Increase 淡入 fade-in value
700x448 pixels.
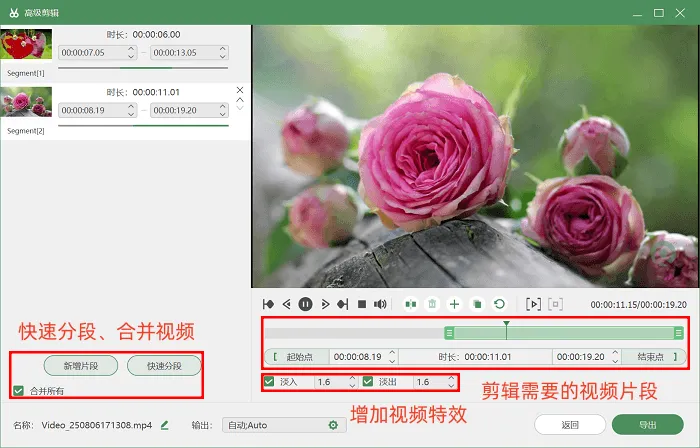(x=352, y=378)
